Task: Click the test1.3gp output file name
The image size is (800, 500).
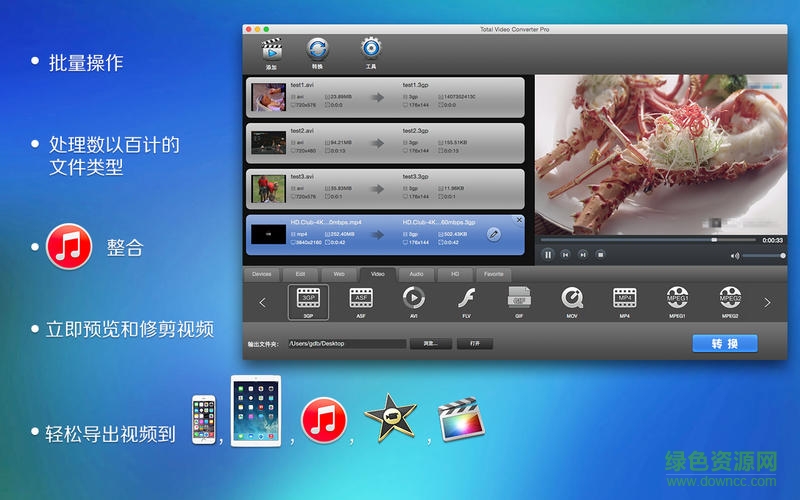Action: pyautogui.click(x=415, y=85)
